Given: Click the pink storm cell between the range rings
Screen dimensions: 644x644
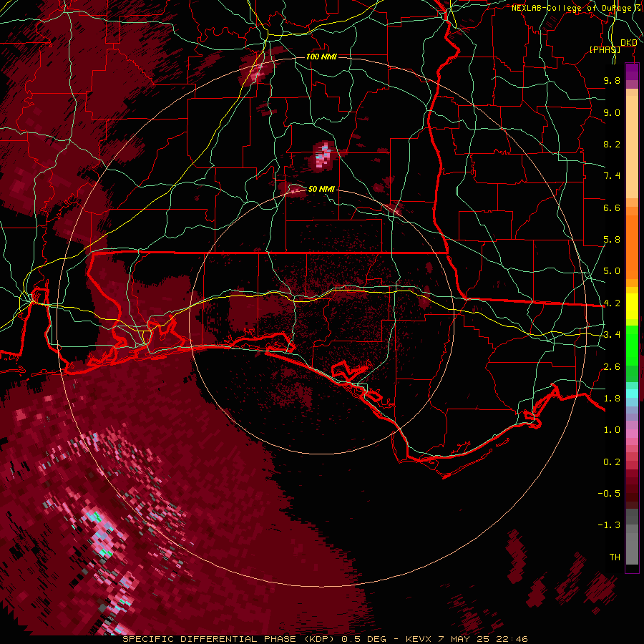Looking at the screenshot, I should pos(323,155).
